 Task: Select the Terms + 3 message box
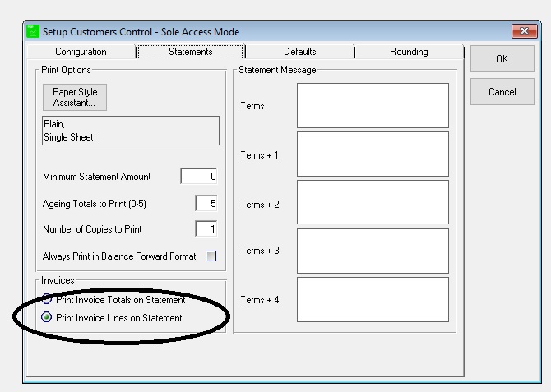click(373, 251)
